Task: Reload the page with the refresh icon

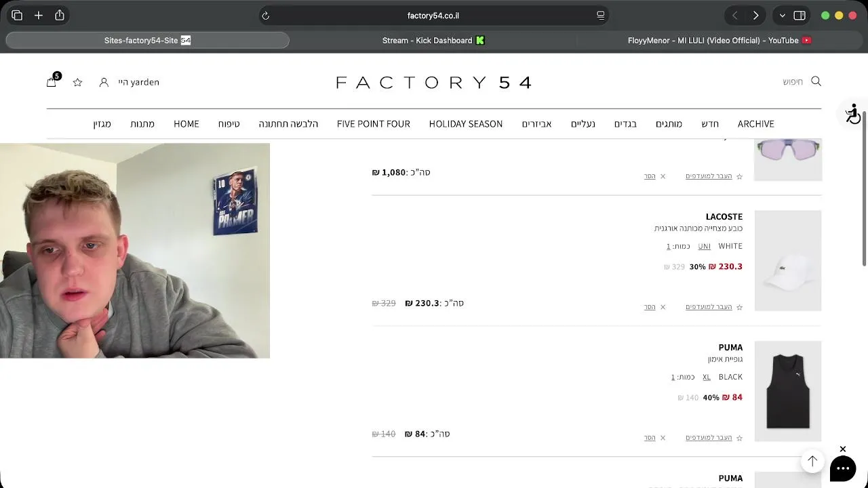Action: (x=266, y=16)
